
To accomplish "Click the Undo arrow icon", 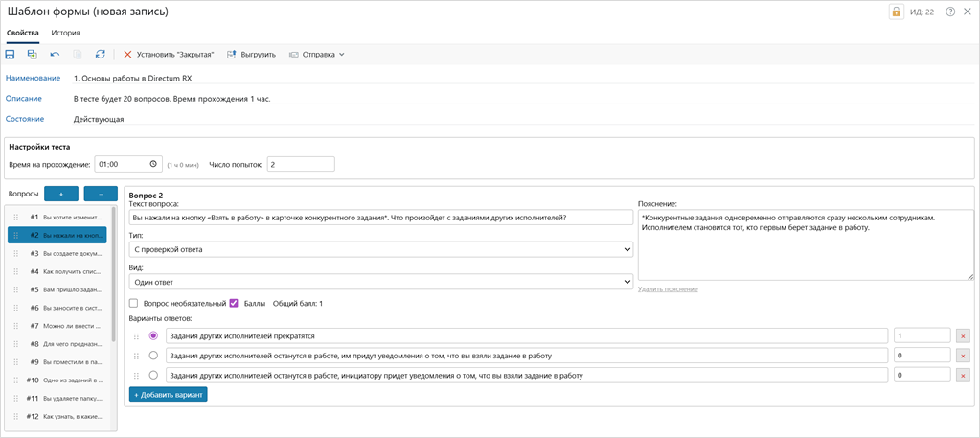I will point(55,55).
